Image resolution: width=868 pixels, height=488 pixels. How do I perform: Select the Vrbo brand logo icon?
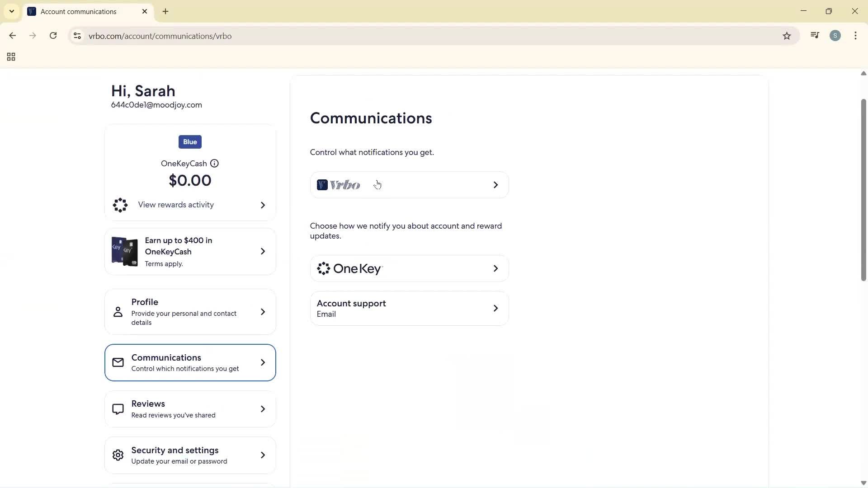322,185
